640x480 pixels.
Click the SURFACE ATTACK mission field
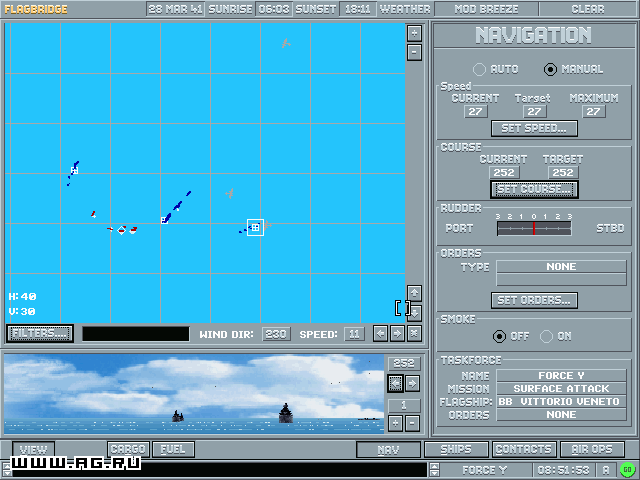[562, 389]
